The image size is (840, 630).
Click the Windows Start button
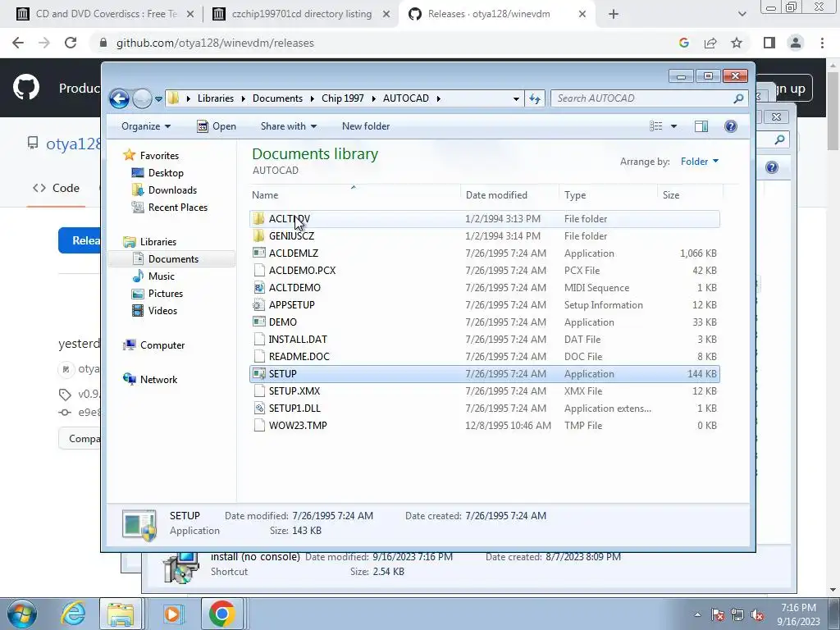coord(22,614)
